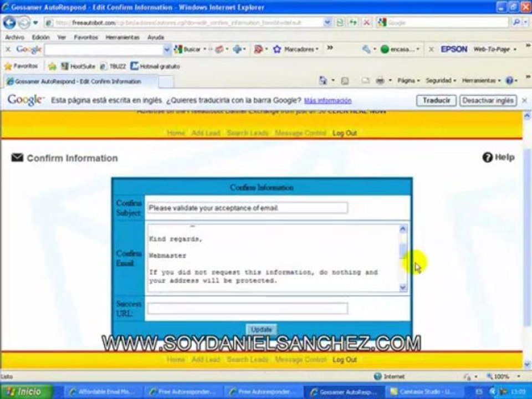Click the search magnifier in the search box
This screenshot has height=399, width=532.
pyautogui.click(x=516, y=22)
